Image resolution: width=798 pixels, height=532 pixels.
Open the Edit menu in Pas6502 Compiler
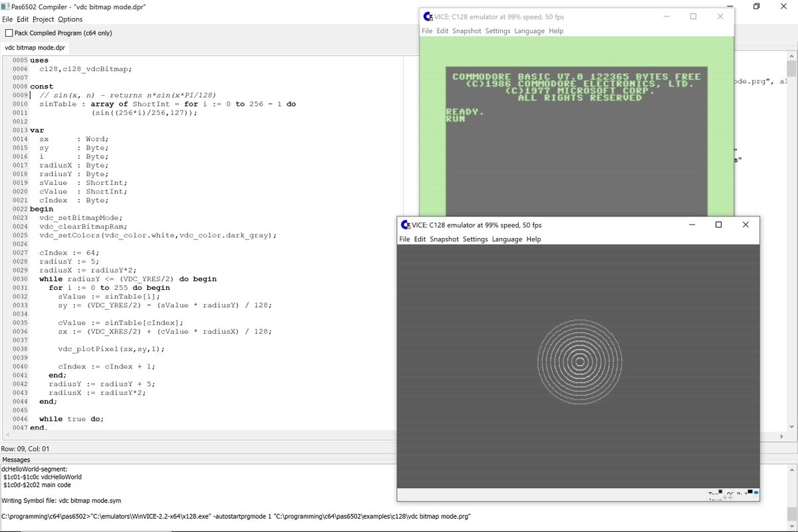[x=23, y=19]
